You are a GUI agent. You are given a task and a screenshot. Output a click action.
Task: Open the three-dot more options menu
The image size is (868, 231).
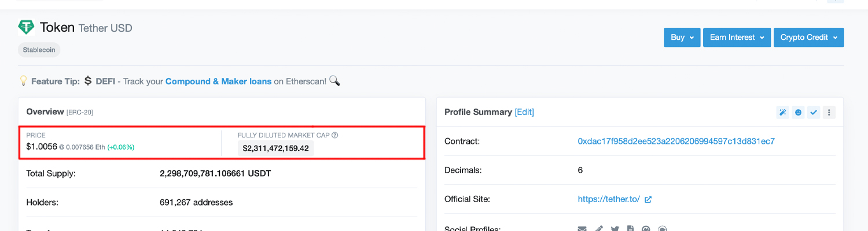829,113
